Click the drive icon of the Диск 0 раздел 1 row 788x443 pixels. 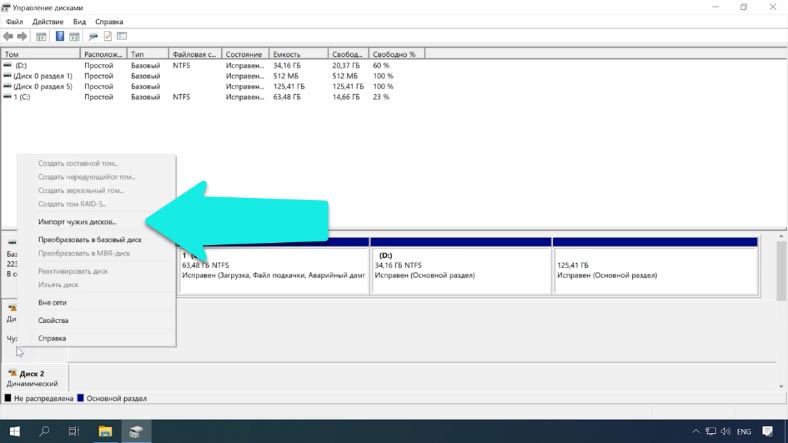click(7, 76)
